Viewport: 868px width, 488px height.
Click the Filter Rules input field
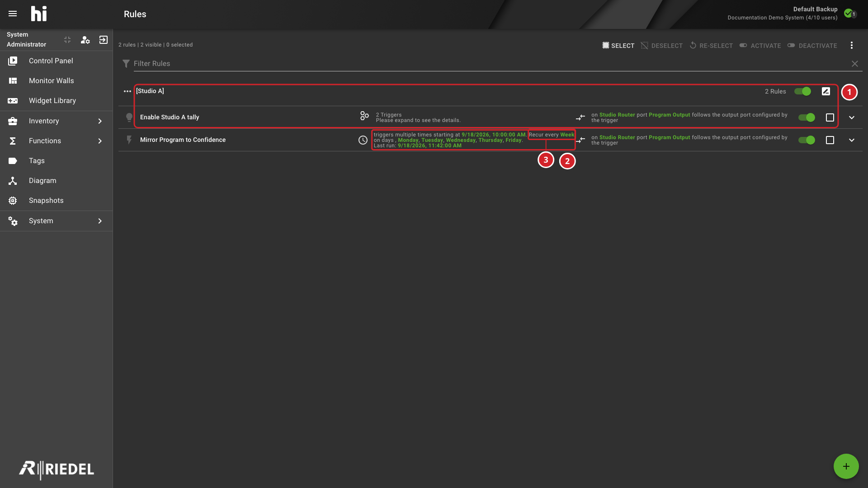[491, 64]
